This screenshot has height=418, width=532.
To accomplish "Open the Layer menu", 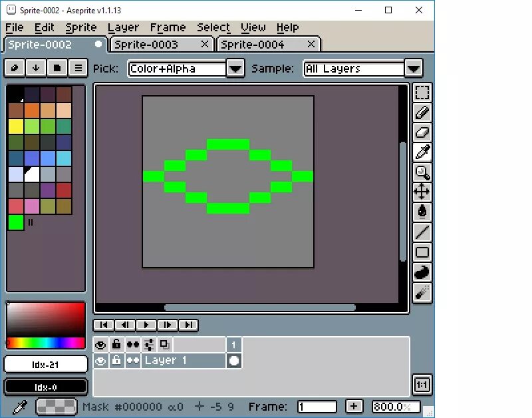I will coord(124,27).
